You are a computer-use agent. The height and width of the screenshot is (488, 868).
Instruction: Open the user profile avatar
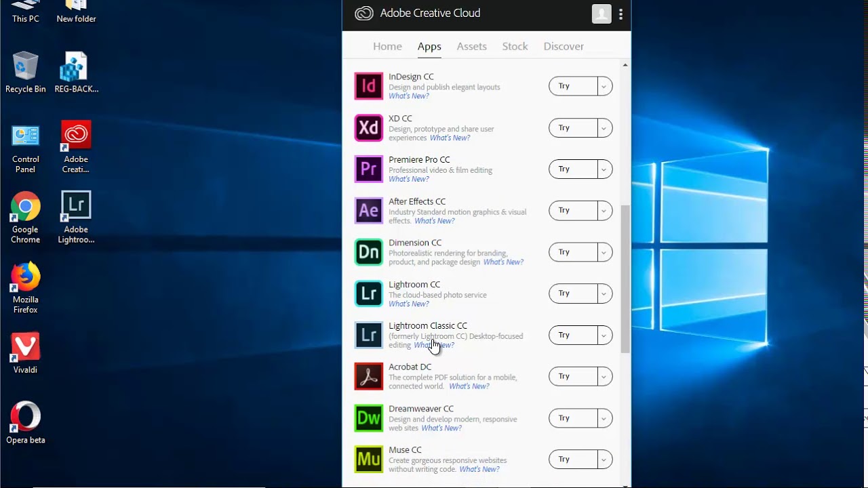point(601,14)
